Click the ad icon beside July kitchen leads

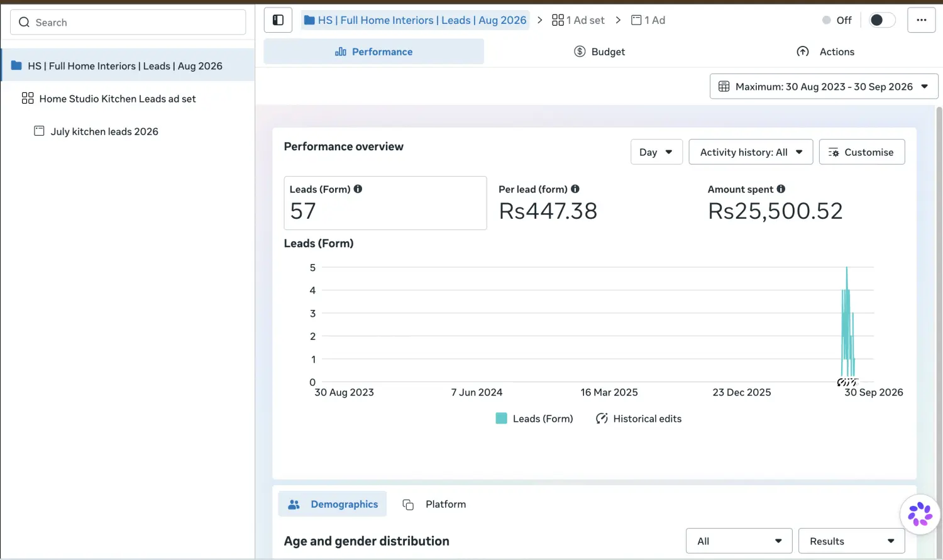tap(39, 131)
